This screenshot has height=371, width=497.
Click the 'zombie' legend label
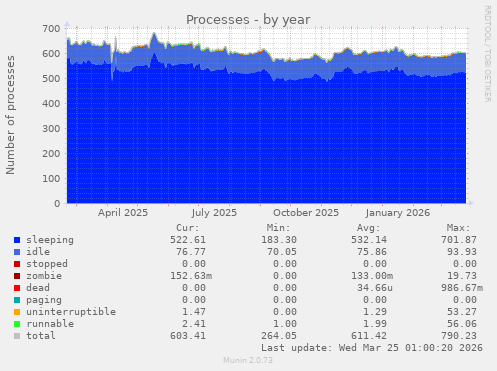click(x=44, y=276)
